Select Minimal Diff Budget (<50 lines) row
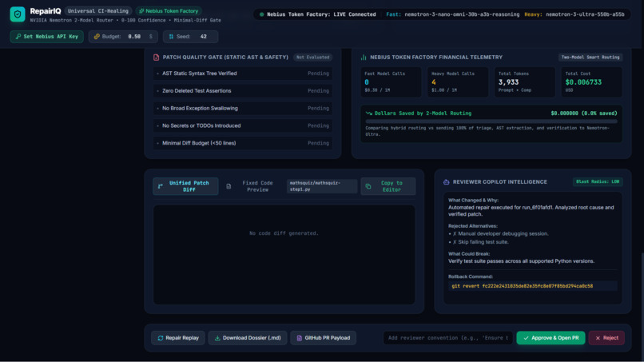The width and height of the screenshot is (644, 362). (x=243, y=143)
